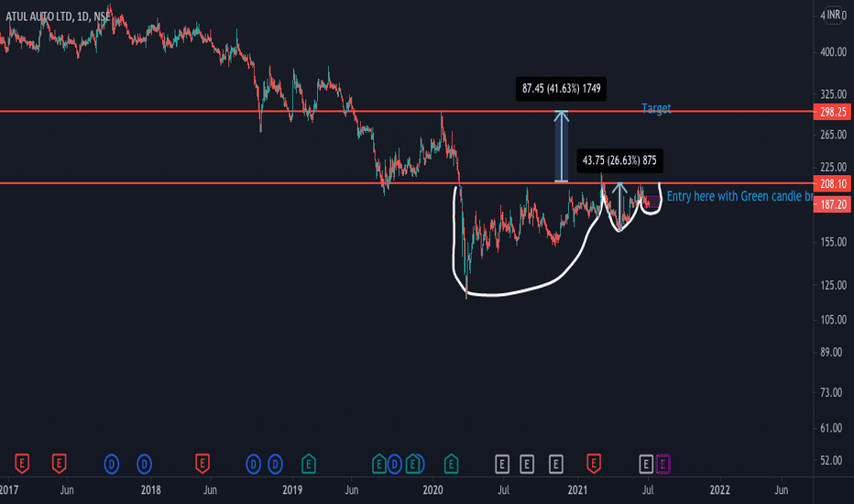854x504 pixels.
Task: Open the blue dividend marker just before 2018
Action: point(145,465)
